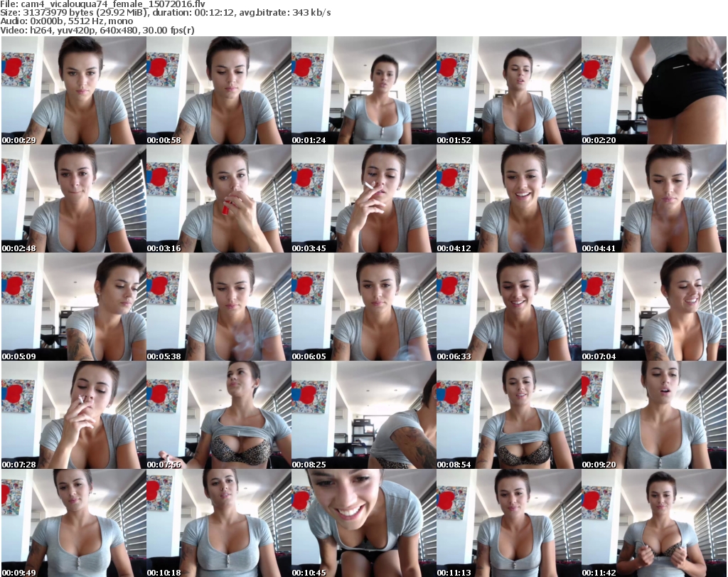Image resolution: width=728 pixels, height=577 pixels.
Task: Select the thumbnail stamped 00:06:33
Action: pyautogui.click(x=509, y=307)
